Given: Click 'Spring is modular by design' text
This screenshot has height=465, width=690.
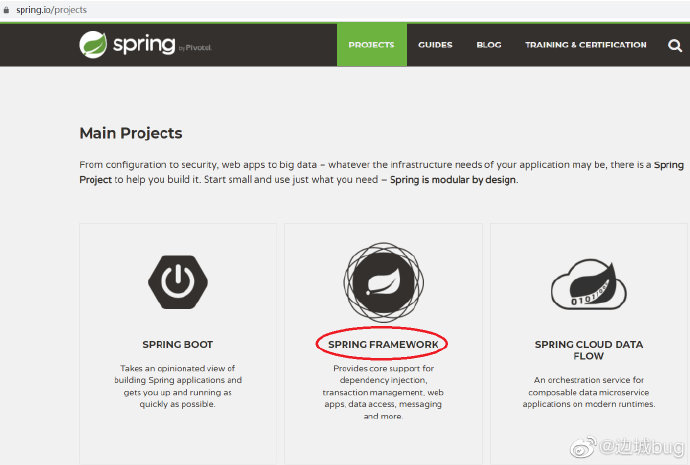Looking at the screenshot, I should 453,180.
